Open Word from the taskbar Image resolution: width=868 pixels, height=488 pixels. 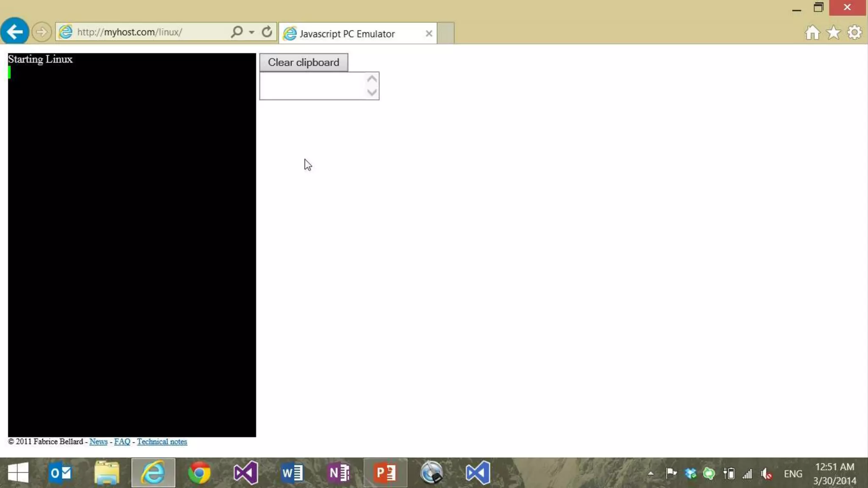click(x=292, y=472)
